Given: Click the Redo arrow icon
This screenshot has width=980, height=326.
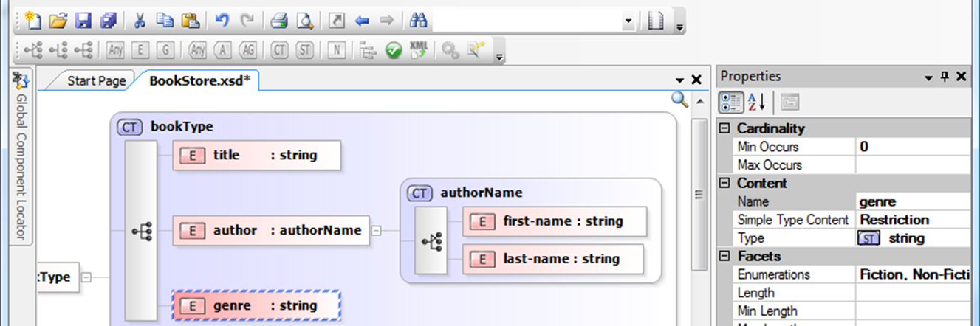Looking at the screenshot, I should point(247,21).
